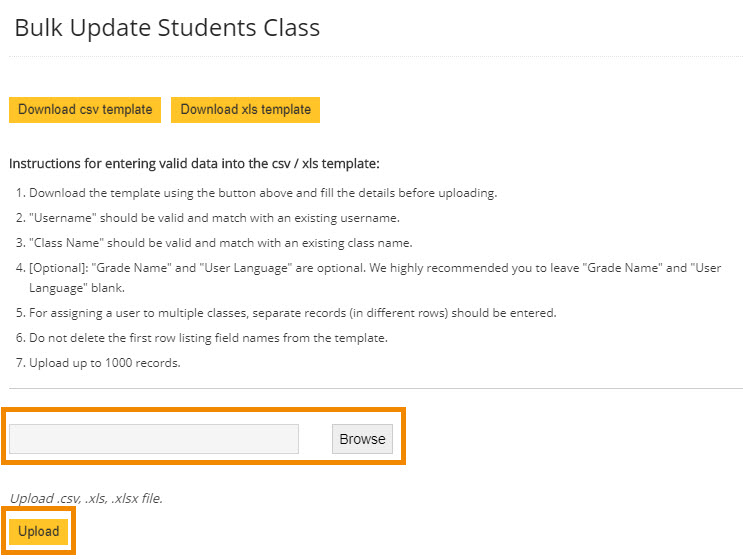Image resolution: width=743 pixels, height=559 pixels.
Task: Click the list number 1 marker
Action: pyautogui.click(x=21, y=193)
